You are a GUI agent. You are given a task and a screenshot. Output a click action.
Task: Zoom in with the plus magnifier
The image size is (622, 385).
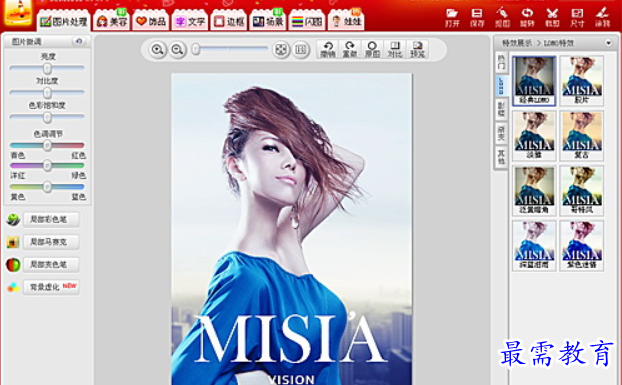pos(157,50)
